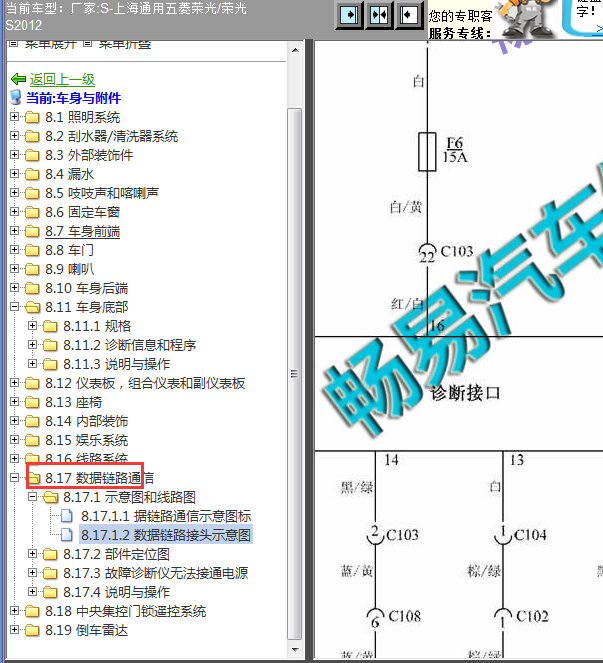Open 返回上一级 link
This screenshot has width=603, height=663.
pyautogui.click(x=62, y=79)
